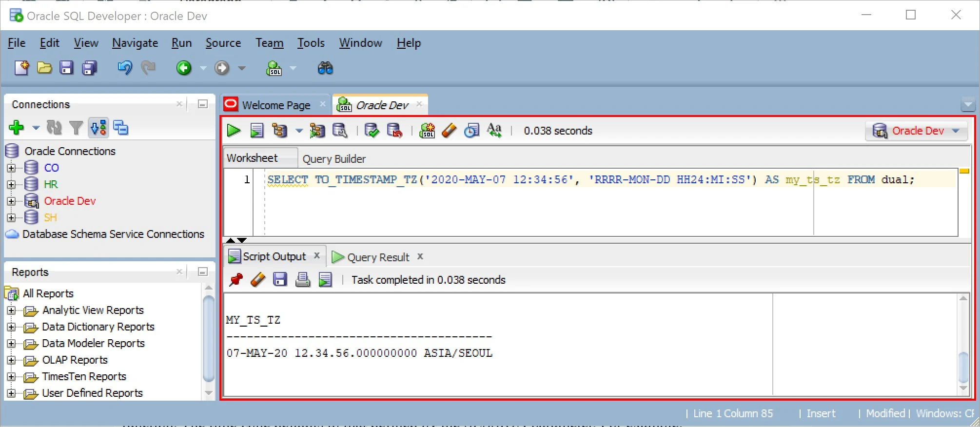Click the Undo arrow icon
The image size is (980, 427).
[x=125, y=68]
